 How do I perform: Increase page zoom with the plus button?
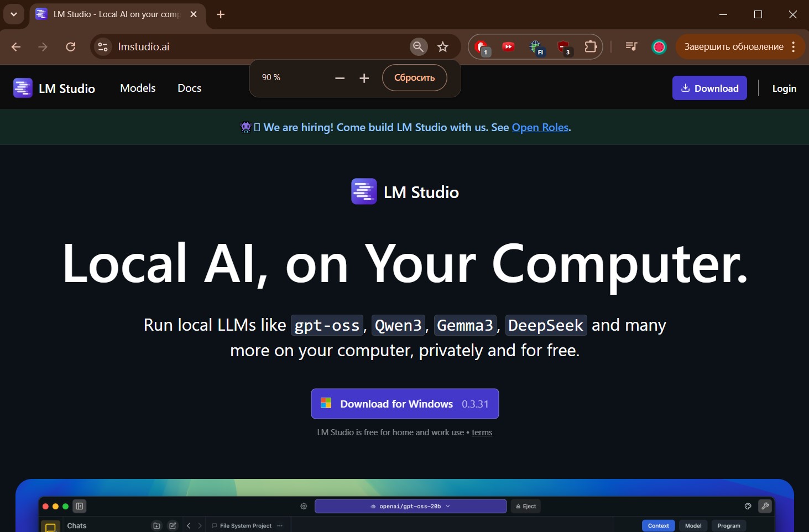click(x=364, y=78)
